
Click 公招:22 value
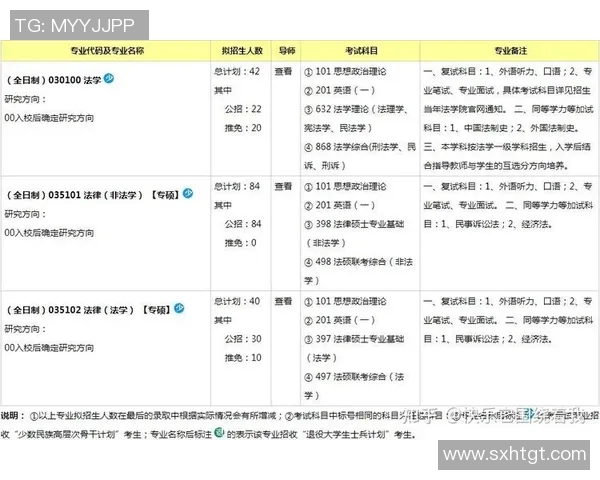click(243, 109)
